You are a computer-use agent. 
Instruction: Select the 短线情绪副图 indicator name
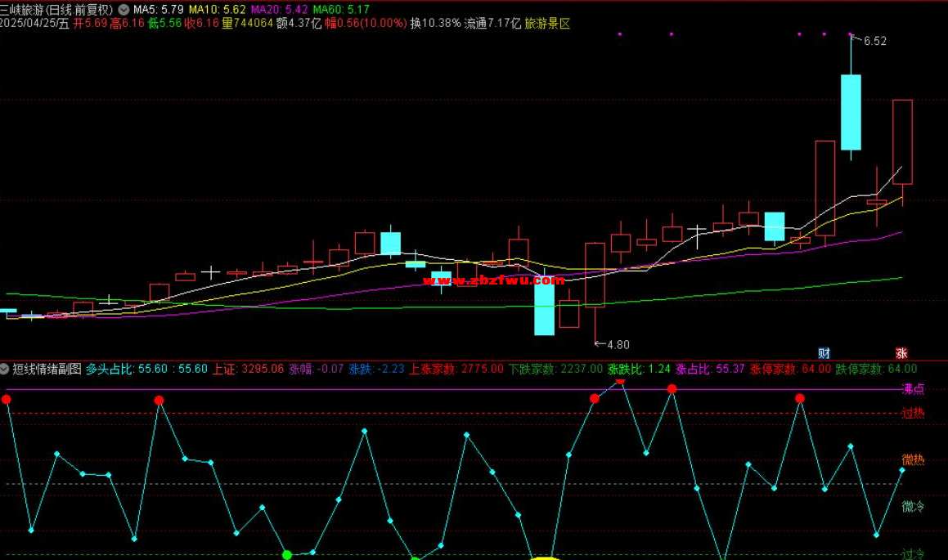coord(47,369)
